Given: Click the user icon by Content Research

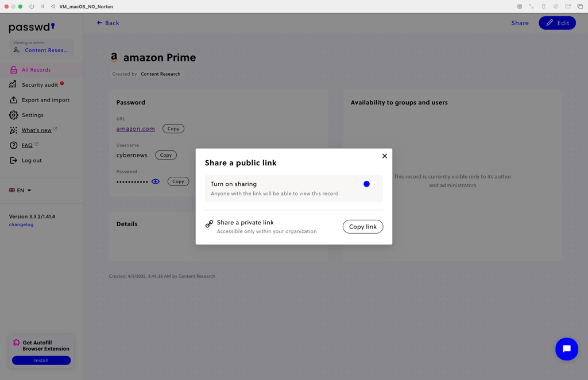Looking at the screenshot, I should tap(17, 50).
